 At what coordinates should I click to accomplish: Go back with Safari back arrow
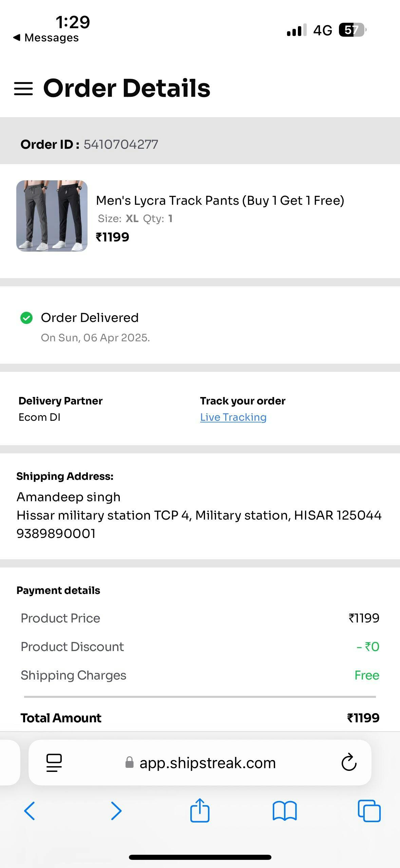pyautogui.click(x=30, y=811)
